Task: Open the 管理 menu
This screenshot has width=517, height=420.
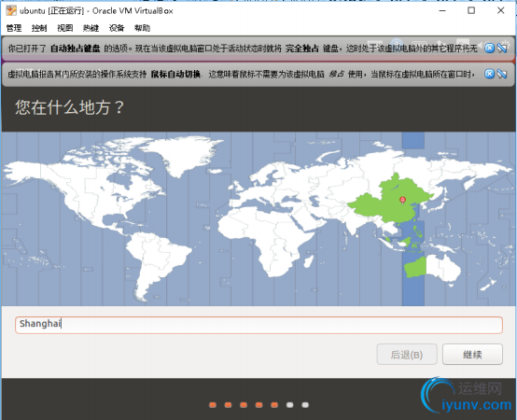Action: 14,28
